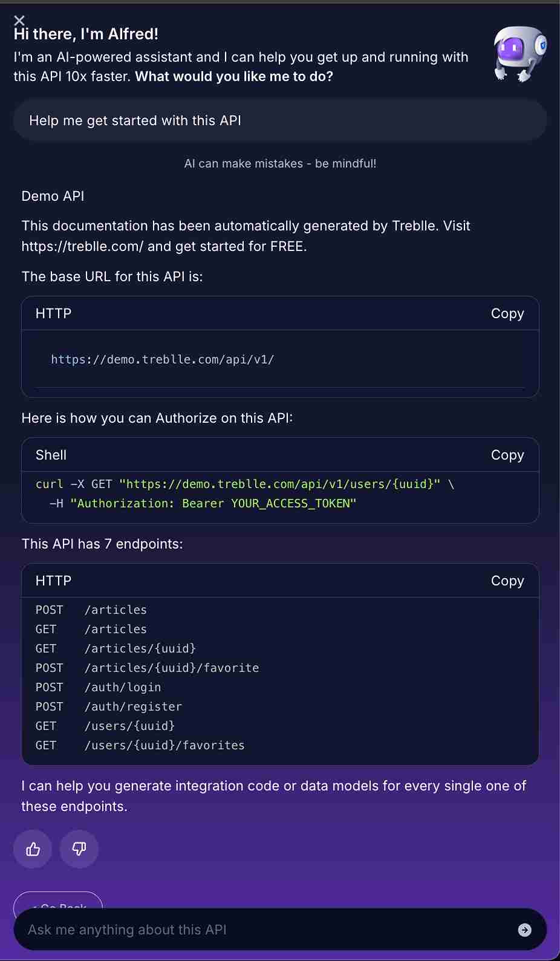Viewport: 560px width, 961px height.
Task: Select the GET /users/{uuid}/favorites endpoint line
Action: tap(140, 746)
